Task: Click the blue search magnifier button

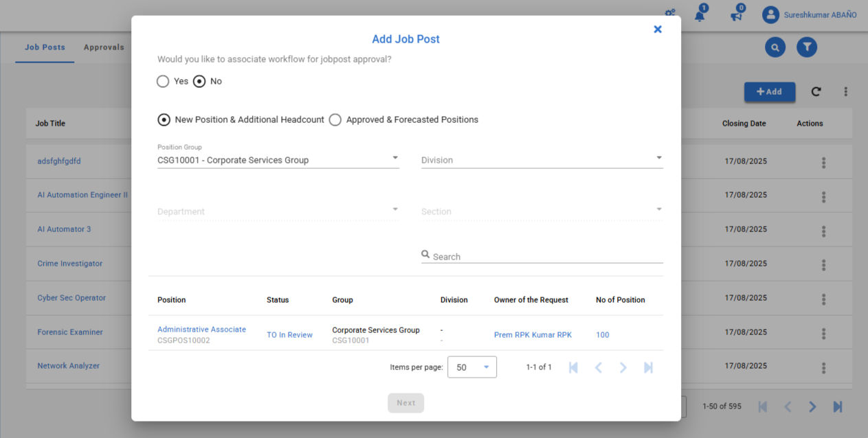Action: point(775,47)
